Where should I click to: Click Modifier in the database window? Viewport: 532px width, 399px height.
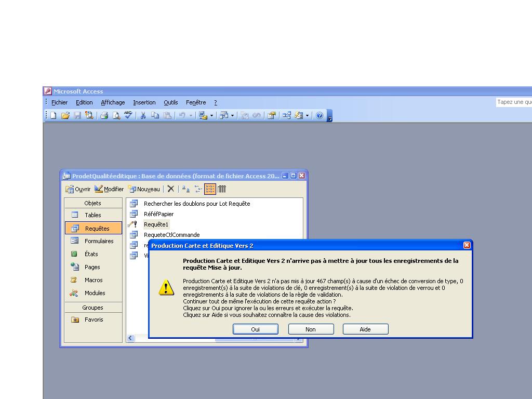coord(109,189)
